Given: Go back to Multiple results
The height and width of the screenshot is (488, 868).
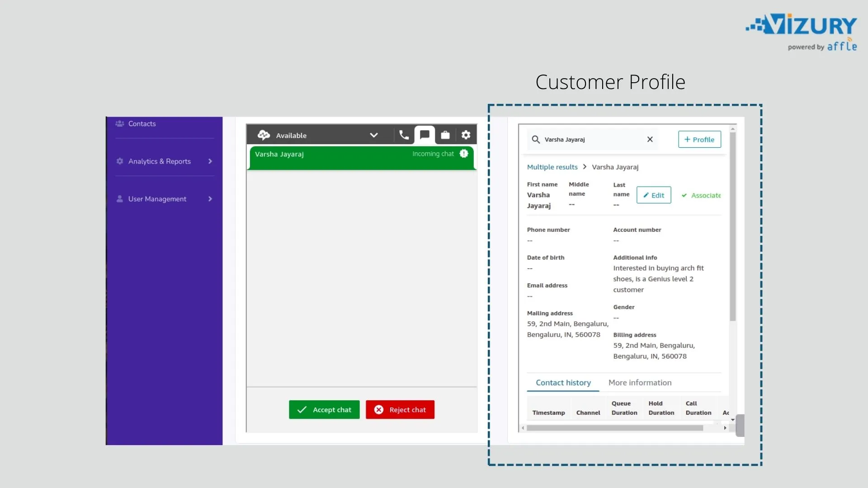Looking at the screenshot, I should tap(552, 167).
